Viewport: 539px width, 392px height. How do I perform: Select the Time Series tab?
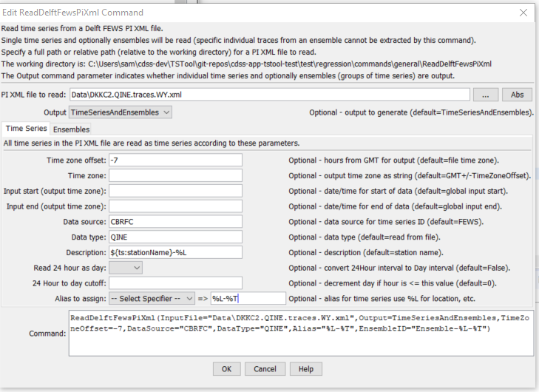pos(26,129)
